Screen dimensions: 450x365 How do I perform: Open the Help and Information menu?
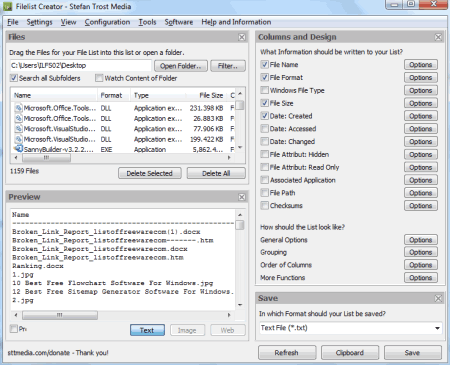tap(236, 22)
